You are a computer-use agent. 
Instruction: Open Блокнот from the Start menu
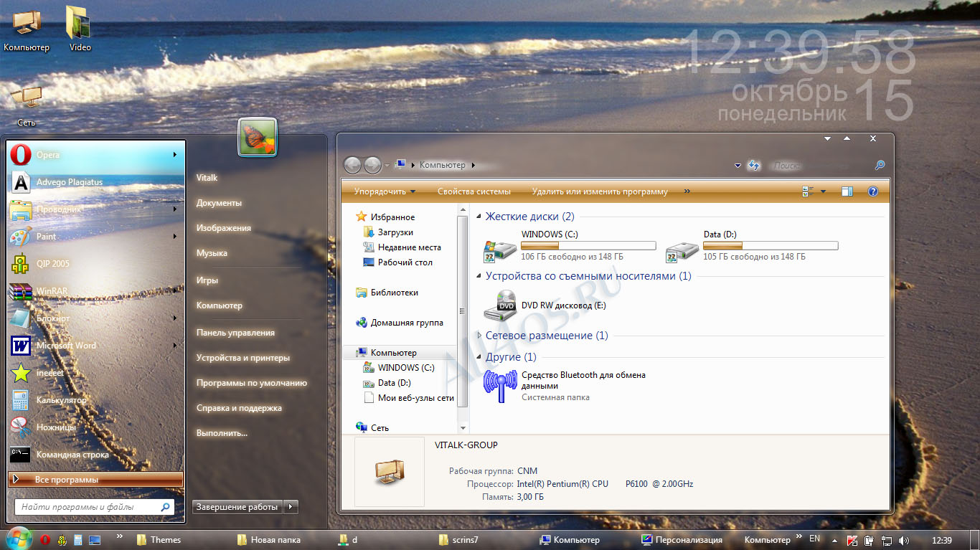95,318
